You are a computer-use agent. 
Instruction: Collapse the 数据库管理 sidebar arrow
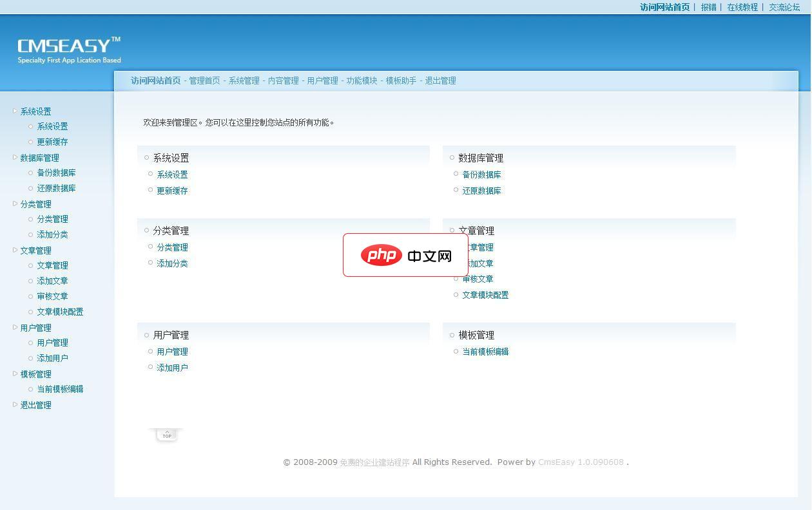point(15,157)
